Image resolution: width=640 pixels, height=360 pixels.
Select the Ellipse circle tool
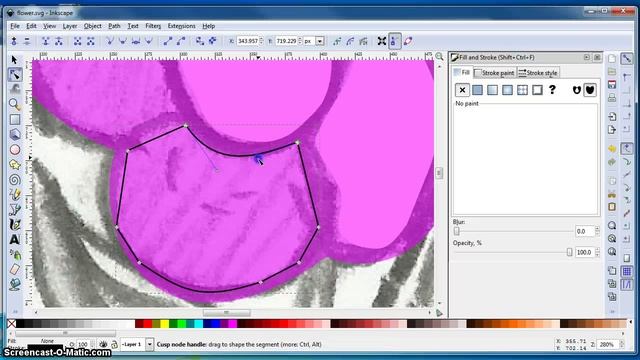pyautogui.click(x=15, y=150)
